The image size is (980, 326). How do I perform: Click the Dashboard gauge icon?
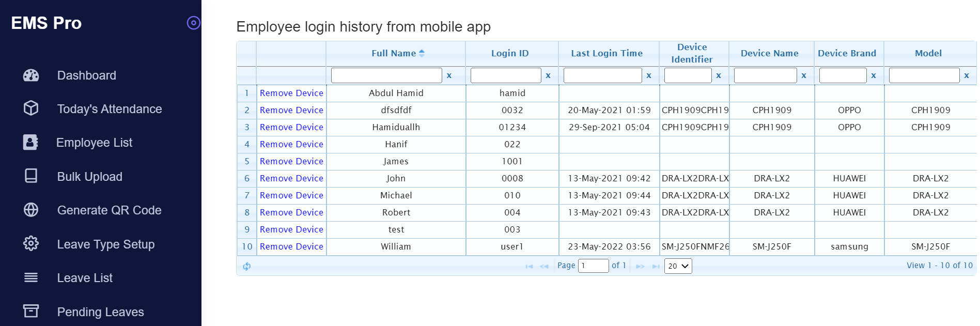[31, 75]
